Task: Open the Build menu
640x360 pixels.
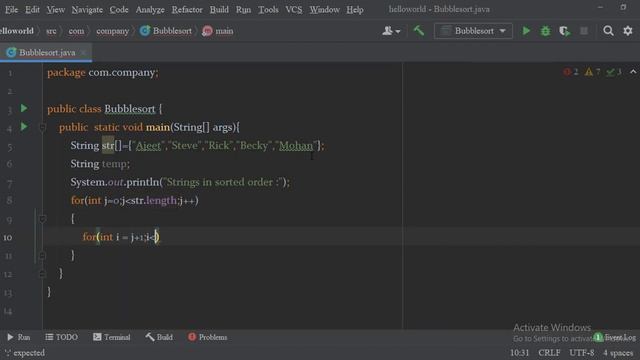Action: [x=219, y=9]
